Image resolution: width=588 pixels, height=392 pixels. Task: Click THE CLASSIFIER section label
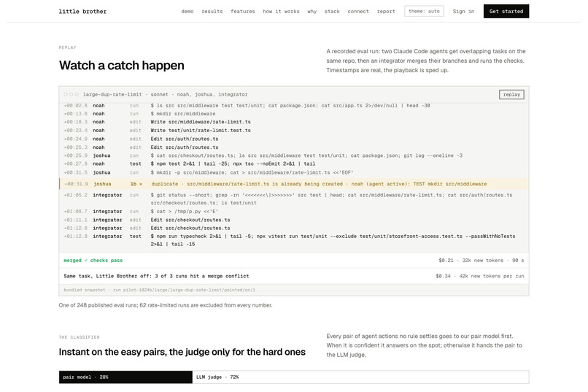(79, 337)
